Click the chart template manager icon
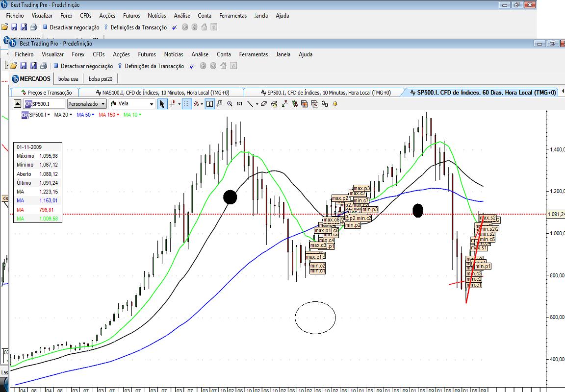 314,104
